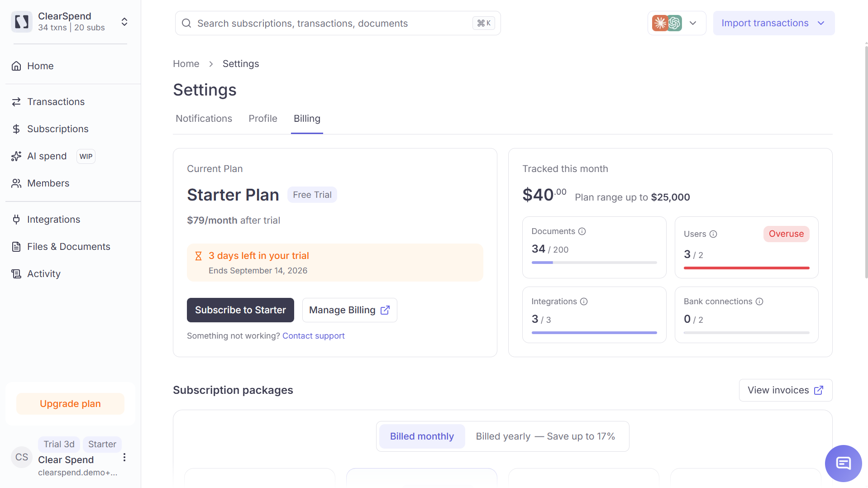Image resolution: width=868 pixels, height=488 pixels.
Task: Click the Users info icon
Action: click(x=713, y=234)
